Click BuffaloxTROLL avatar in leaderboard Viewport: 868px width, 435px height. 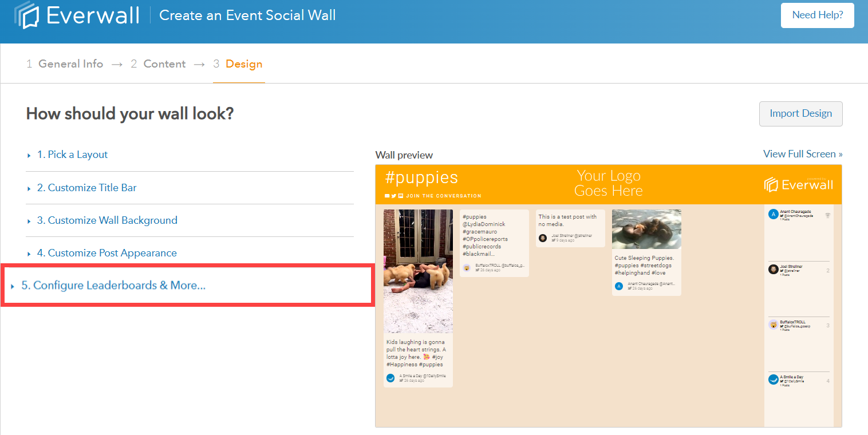point(774,325)
